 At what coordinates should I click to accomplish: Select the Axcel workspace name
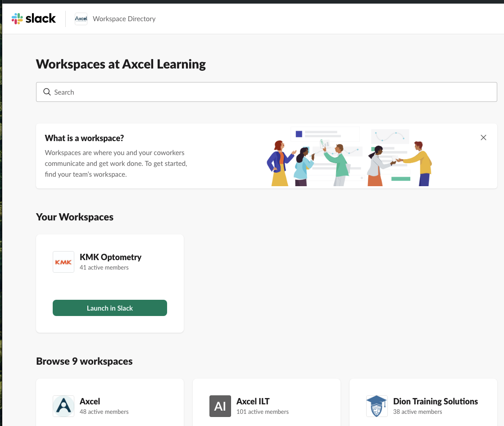(x=90, y=401)
